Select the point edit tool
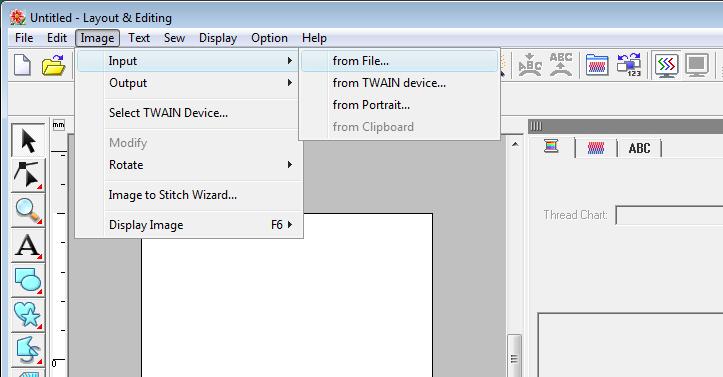 [x=28, y=175]
